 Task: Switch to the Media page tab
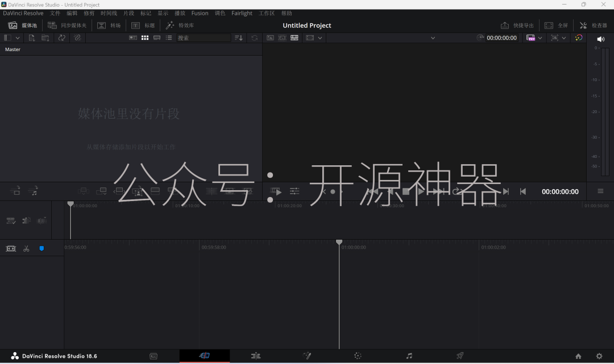[153, 356]
